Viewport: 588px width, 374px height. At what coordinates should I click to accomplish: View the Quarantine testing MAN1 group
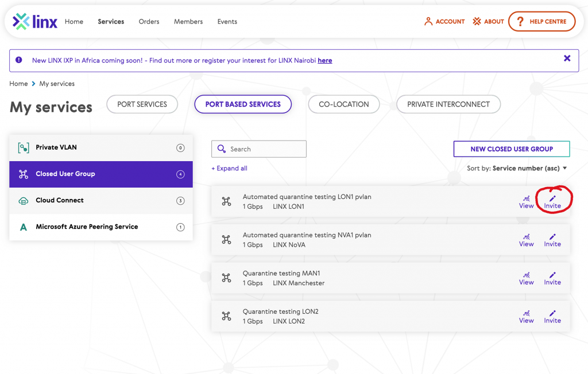526,278
